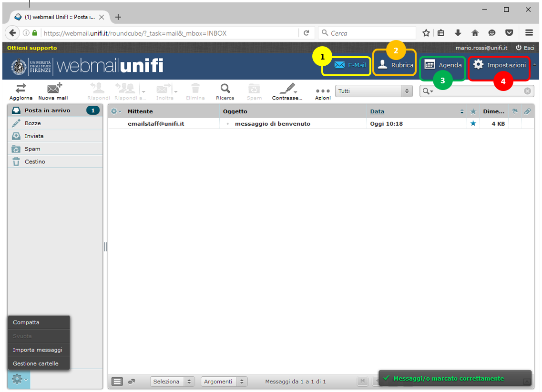Image resolution: width=542 pixels, height=392 pixels.
Task: Switch to the Agenda calendar
Action: tap(443, 65)
